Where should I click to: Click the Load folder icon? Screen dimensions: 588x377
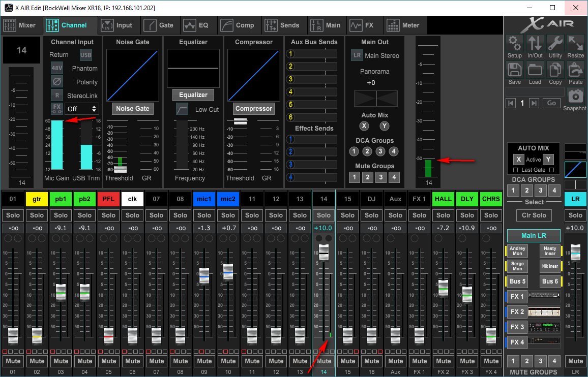(535, 70)
